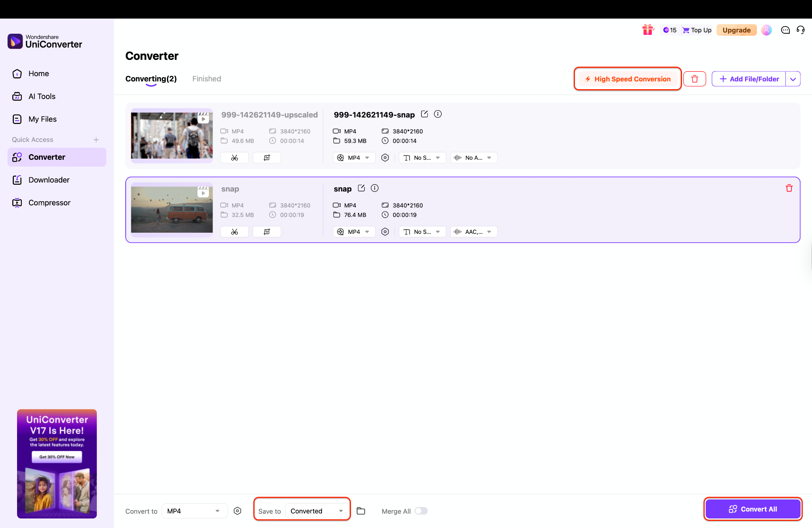Rename the 999-142621149-snap output
812x528 pixels.
click(424, 114)
